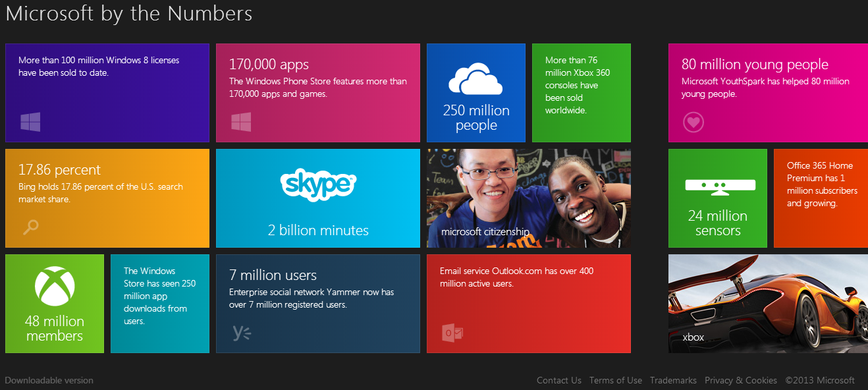Click the cloud icon above 250 million people
The height and width of the screenshot is (390, 868).
(475, 80)
